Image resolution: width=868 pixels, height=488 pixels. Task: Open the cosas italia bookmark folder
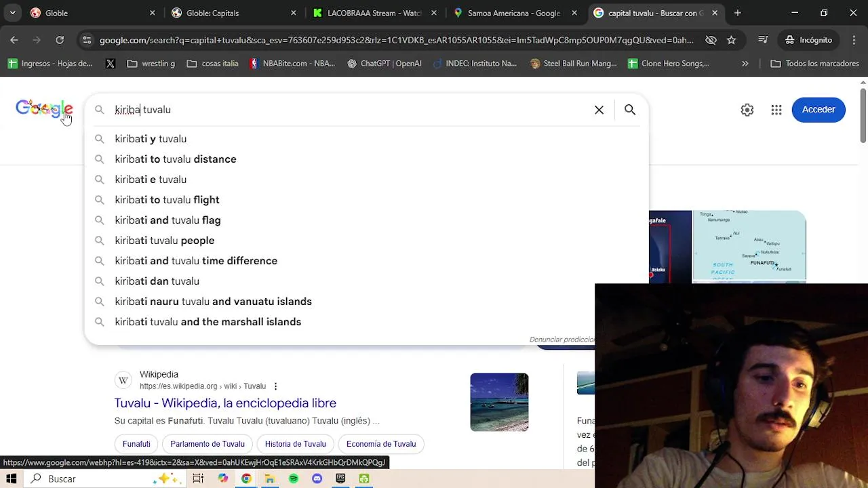[x=212, y=64]
